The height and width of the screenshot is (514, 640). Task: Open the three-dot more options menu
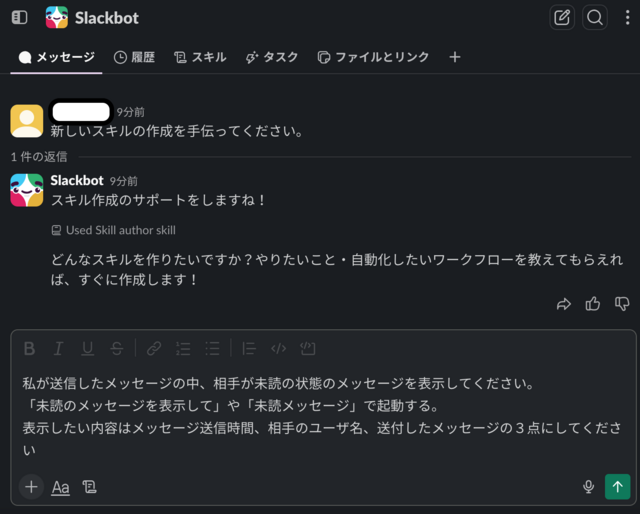[x=627, y=18]
